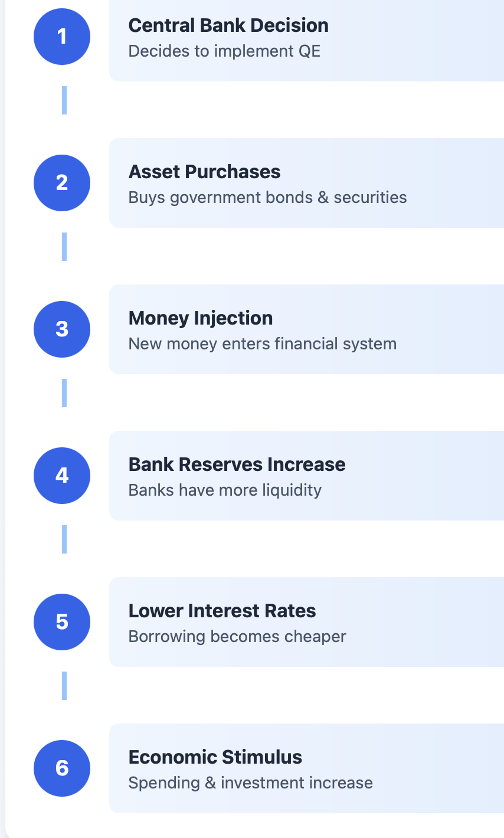Click the step 6 number circle
Image resolution: width=504 pixels, height=838 pixels.
[62, 768]
